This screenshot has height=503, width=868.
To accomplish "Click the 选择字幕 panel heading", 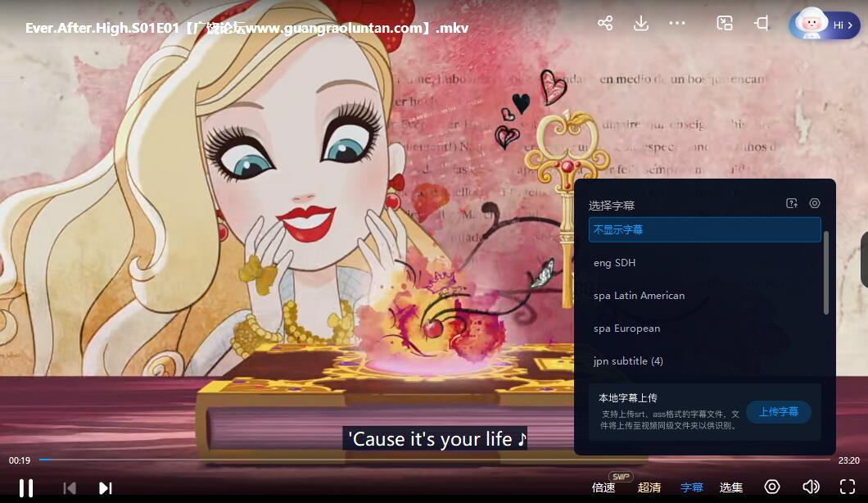I will pyautogui.click(x=611, y=206).
